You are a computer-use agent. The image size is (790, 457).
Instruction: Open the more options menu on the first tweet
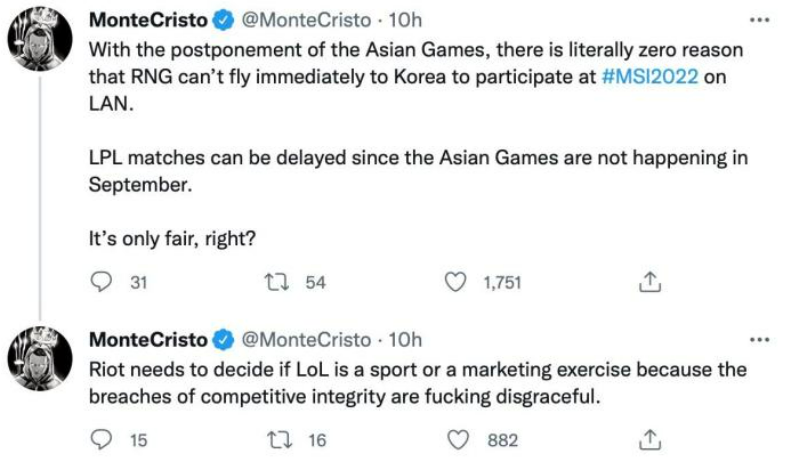[x=760, y=21]
